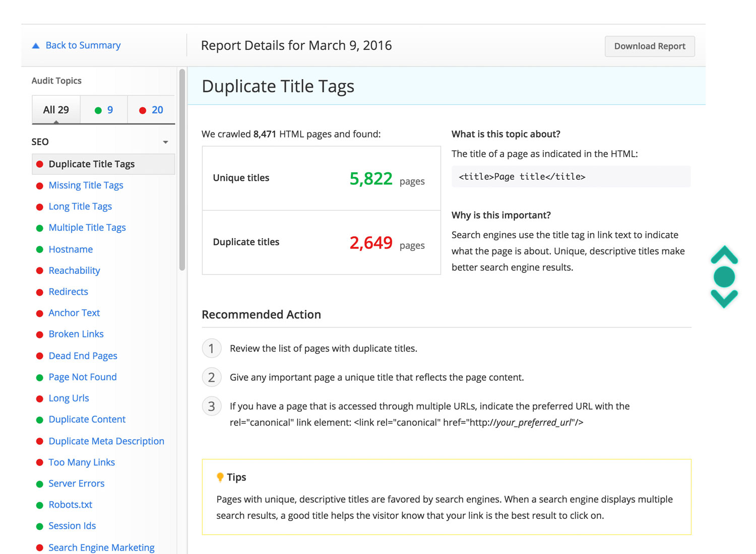
Task: Select Duplicate Title Tags topic
Action: [103, 164]
